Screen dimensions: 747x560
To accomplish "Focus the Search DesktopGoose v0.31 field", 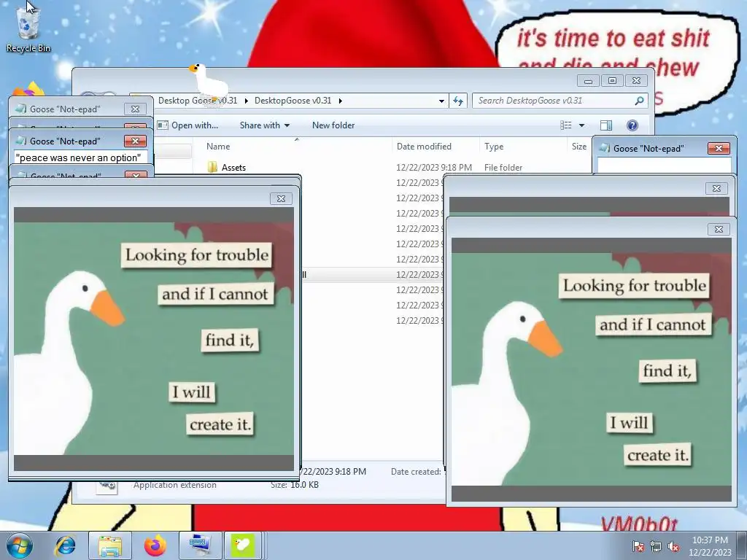I will pos(560,101).
